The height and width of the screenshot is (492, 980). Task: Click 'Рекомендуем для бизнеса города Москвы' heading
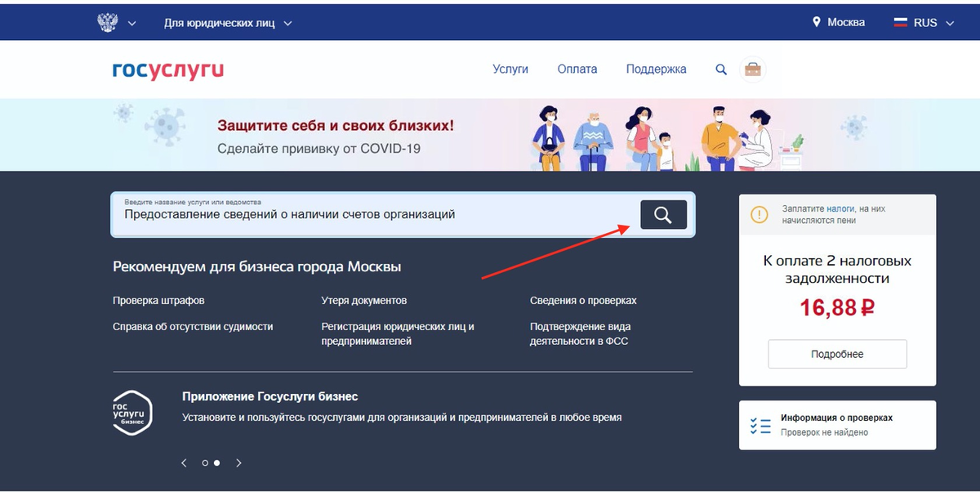pyautogui.click(x=256, y=267)
